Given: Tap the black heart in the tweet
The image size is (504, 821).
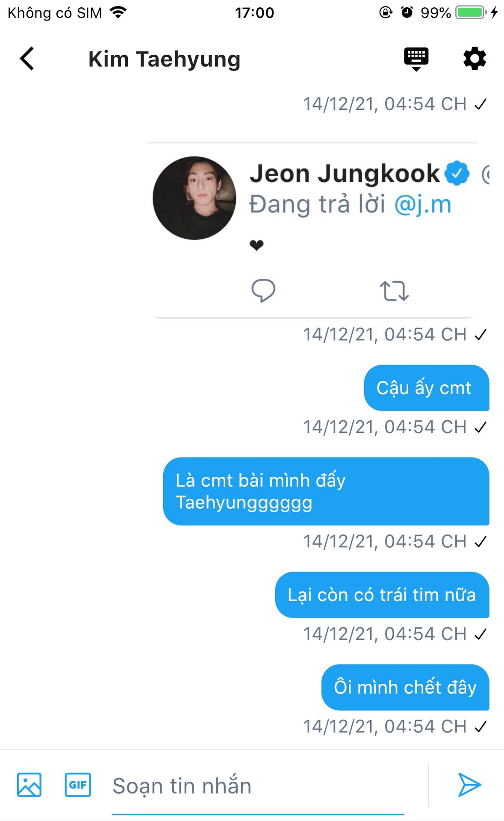Looking at the screenshot, I should (256, 245).
